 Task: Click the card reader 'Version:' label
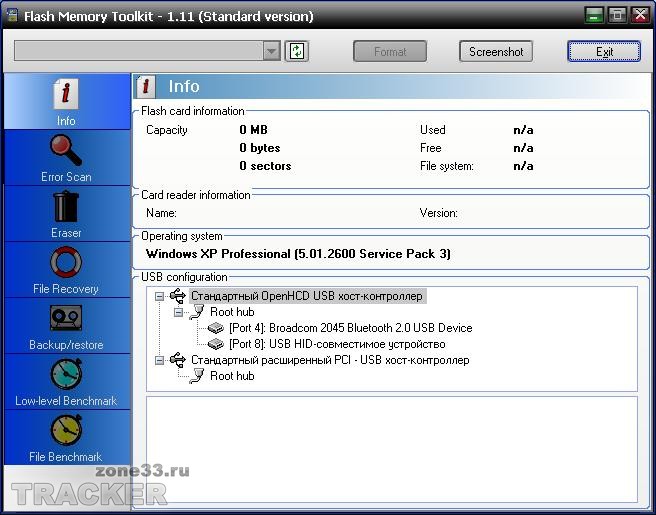[x=438, y=213]
